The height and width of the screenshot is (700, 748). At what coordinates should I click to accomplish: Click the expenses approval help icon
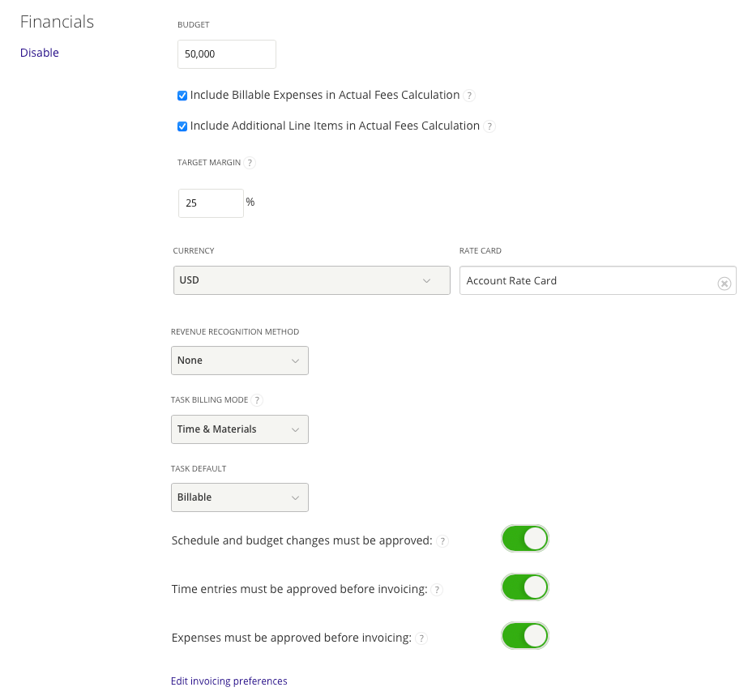421,638
